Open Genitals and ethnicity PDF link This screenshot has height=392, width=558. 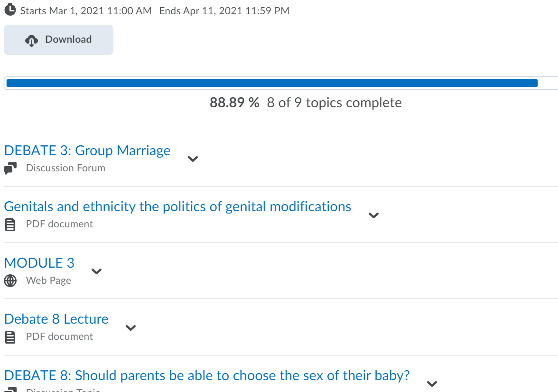click(x=177, y=206)
